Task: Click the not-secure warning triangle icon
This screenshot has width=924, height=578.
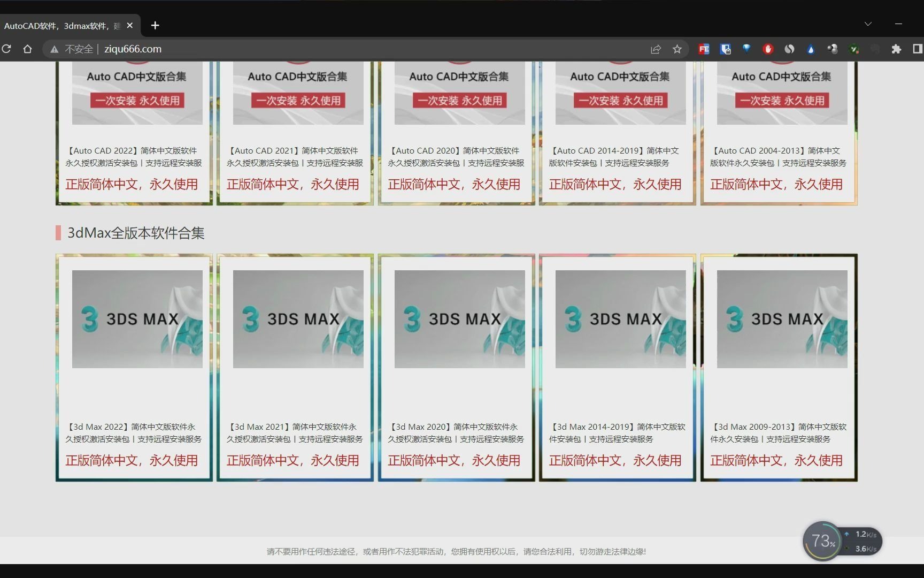Action: click(x=54, y=49)
